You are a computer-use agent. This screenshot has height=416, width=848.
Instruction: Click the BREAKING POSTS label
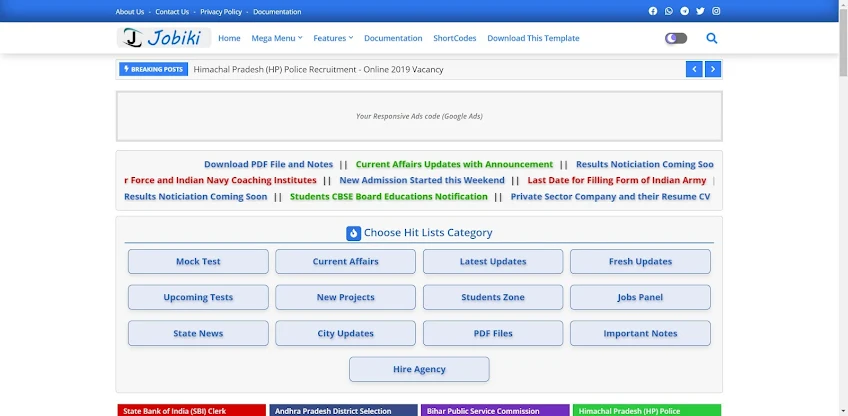154,69
